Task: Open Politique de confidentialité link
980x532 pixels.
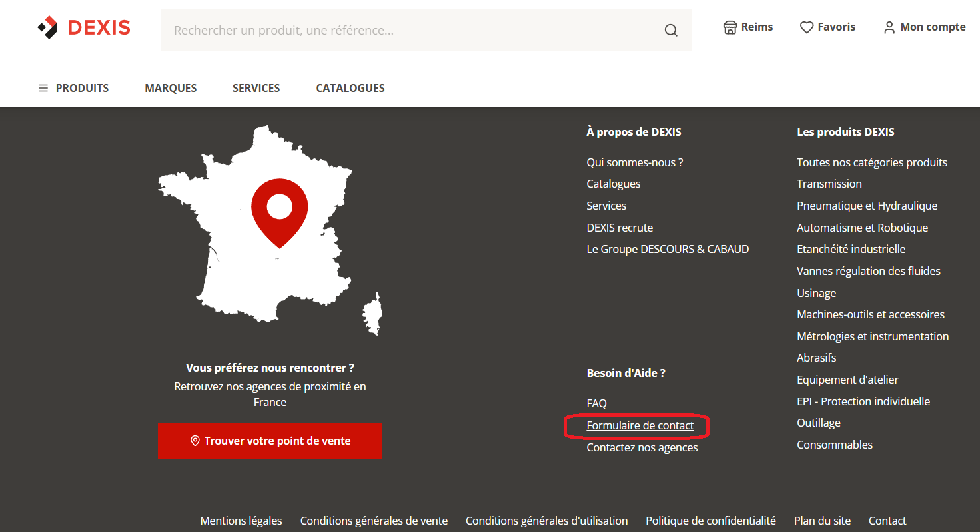Action: [x=711, y=521]
